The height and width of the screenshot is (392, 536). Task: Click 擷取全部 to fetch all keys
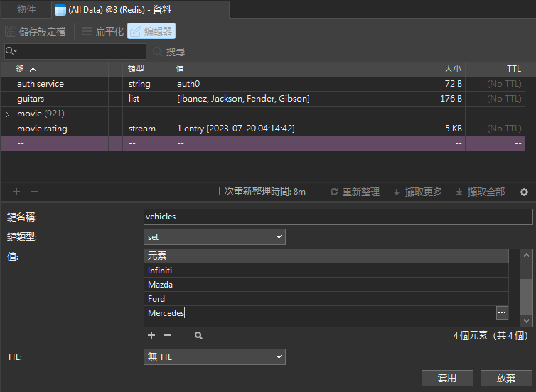[480, 192]
